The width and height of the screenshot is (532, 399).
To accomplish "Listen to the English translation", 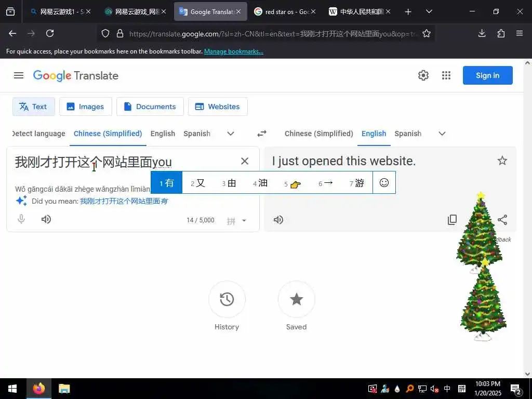I will coord(278,220).
